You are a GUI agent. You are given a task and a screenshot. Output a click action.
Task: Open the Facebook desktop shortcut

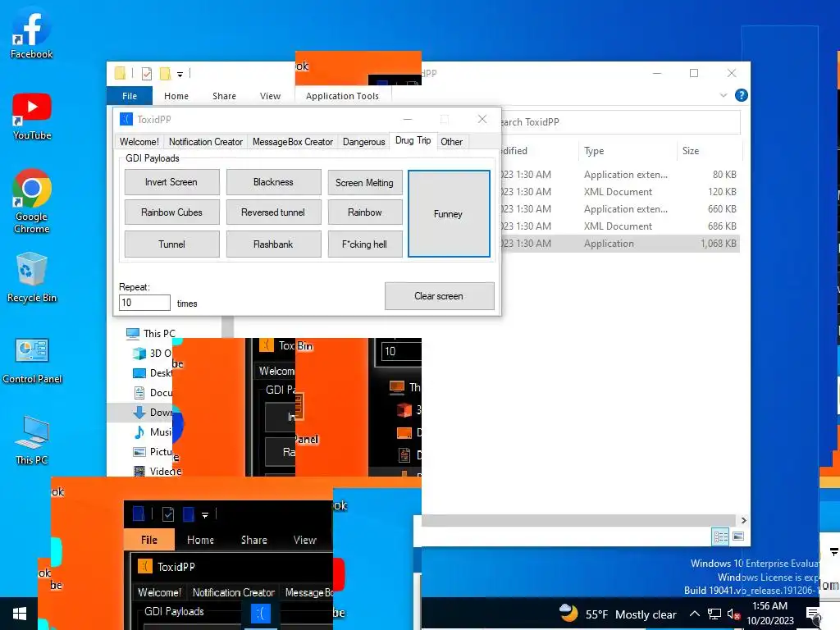[32, 33]
